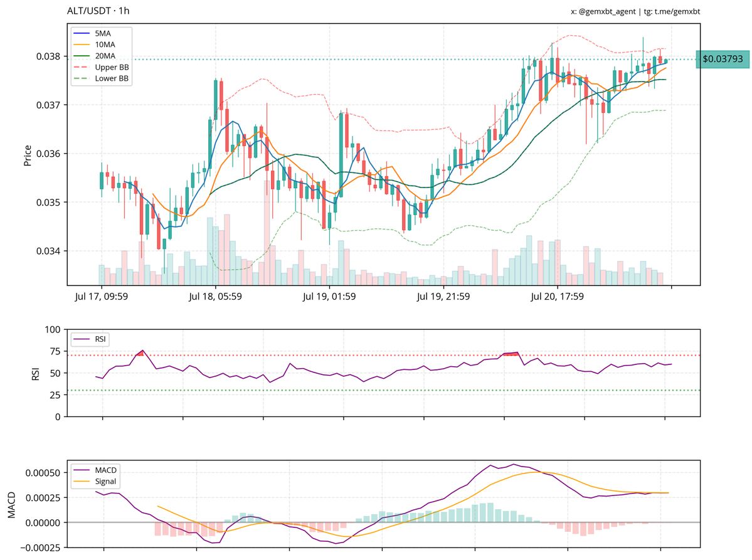Click the MACD axis 0.00025 tick label
Image resolution: width=752 pixels, height=560 pixels.
[x=43, y=498]
